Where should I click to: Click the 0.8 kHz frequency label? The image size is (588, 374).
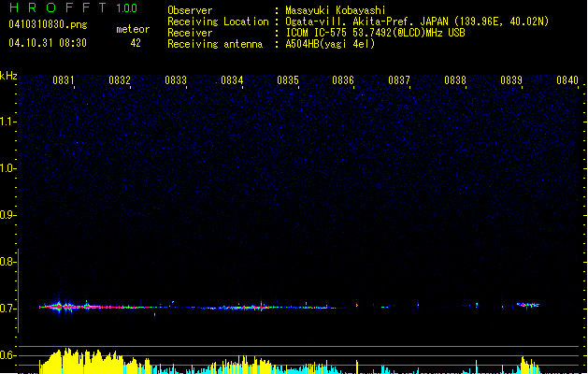click(x=7, y=262)
